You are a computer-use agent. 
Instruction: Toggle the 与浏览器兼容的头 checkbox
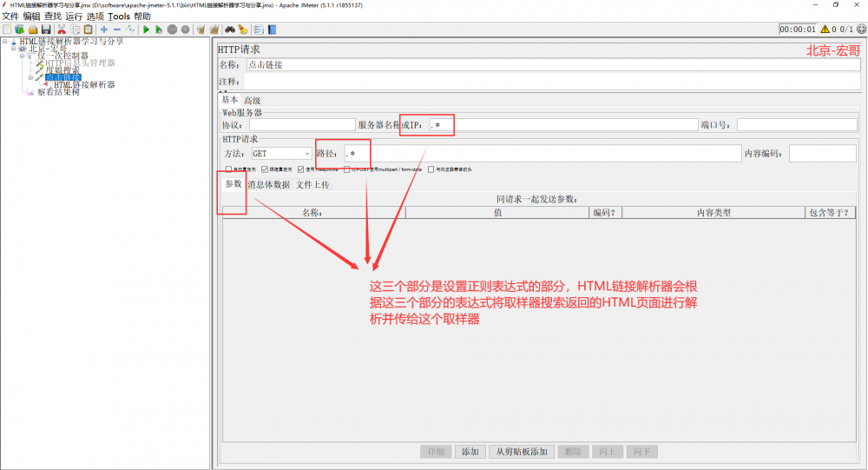[431, 169]
